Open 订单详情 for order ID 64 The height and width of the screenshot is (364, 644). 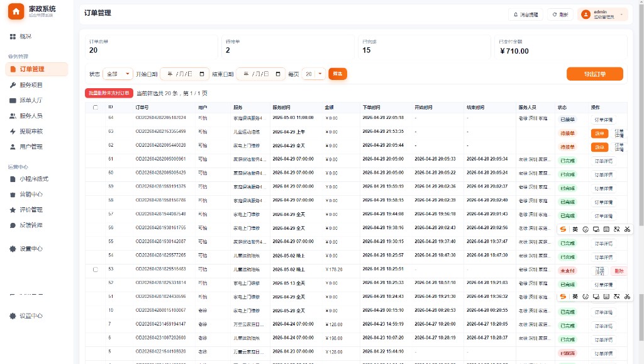603,120
